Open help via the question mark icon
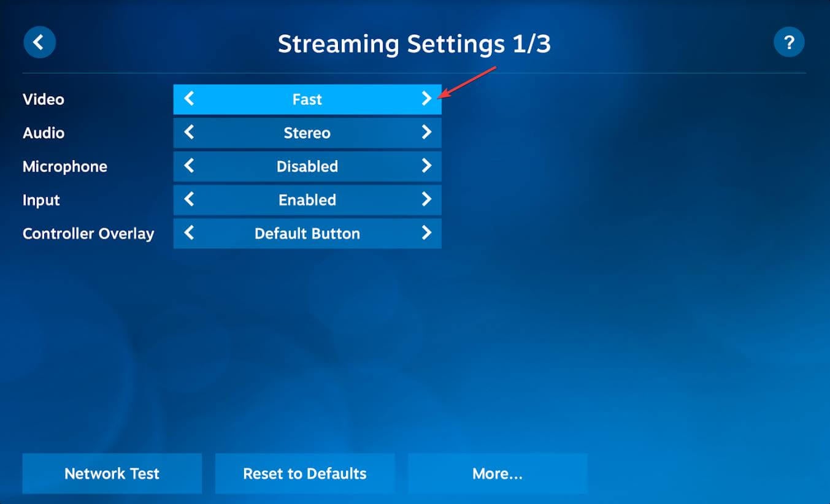The image size is (830, 504). click(x=789, y=42)
